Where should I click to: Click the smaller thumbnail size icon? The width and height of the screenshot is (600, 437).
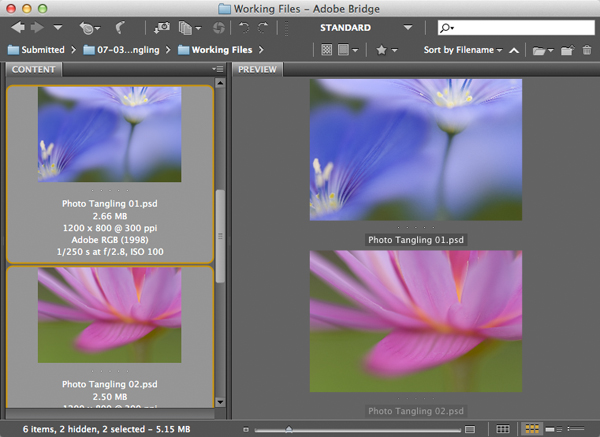pos(246,429)
